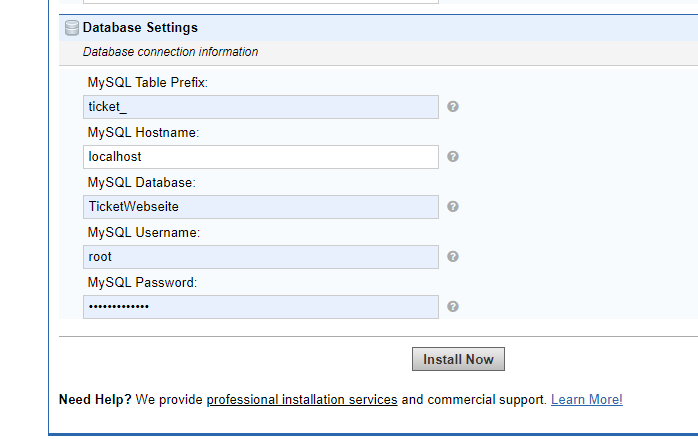Open help tooltip for MySQL Database field
The height and width of the screenshot is (439, 698).
(453, 207)
